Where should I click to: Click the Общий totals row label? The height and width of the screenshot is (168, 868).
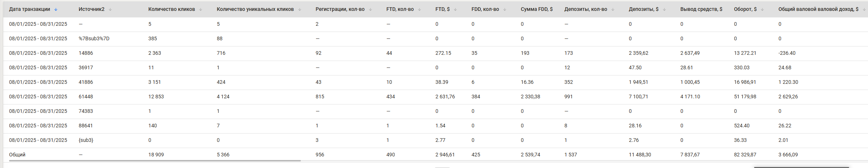[17, 155]
